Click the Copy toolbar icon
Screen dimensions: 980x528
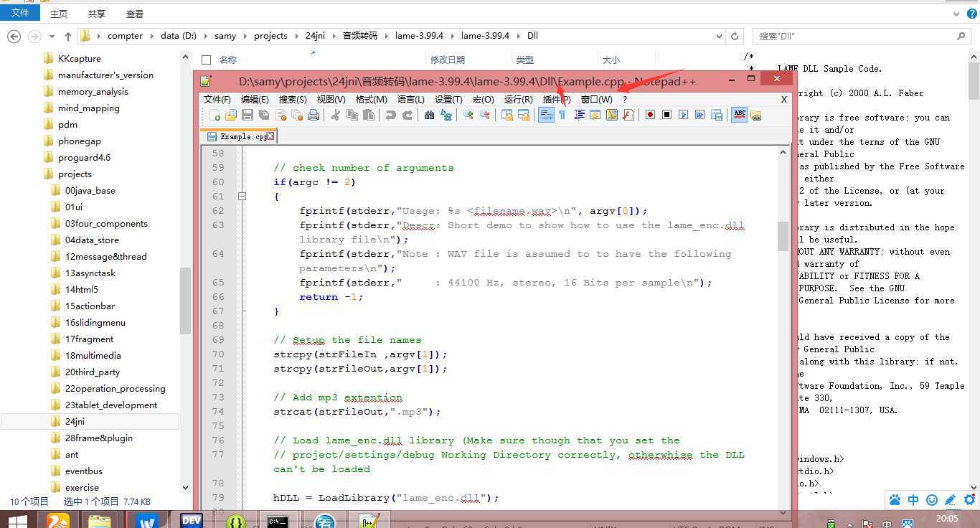(352, 115)
